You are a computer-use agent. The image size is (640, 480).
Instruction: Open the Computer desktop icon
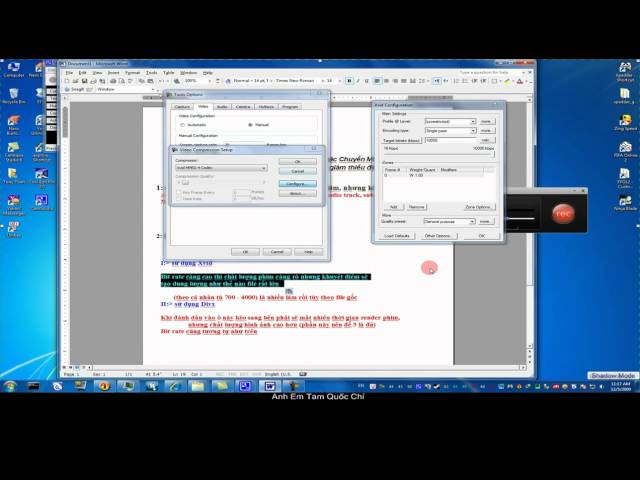tap(13, 70)
